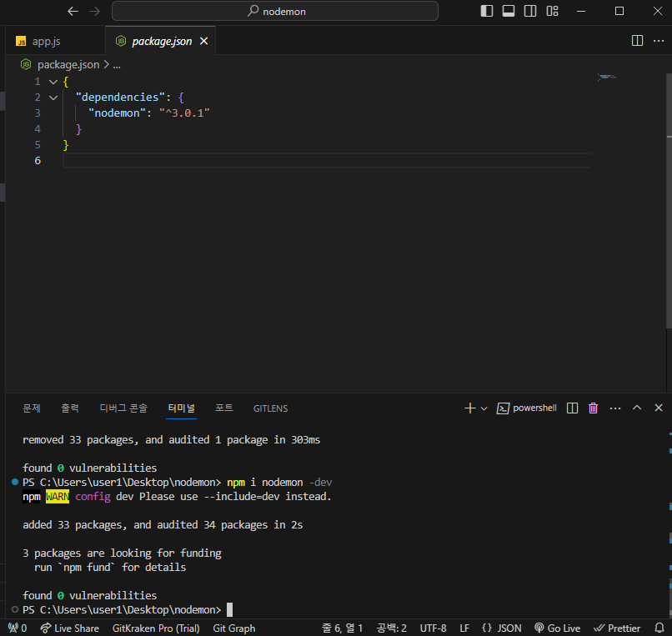Split the terminal
The height and width of the screenshot is (636, 672).
point(572,408)
